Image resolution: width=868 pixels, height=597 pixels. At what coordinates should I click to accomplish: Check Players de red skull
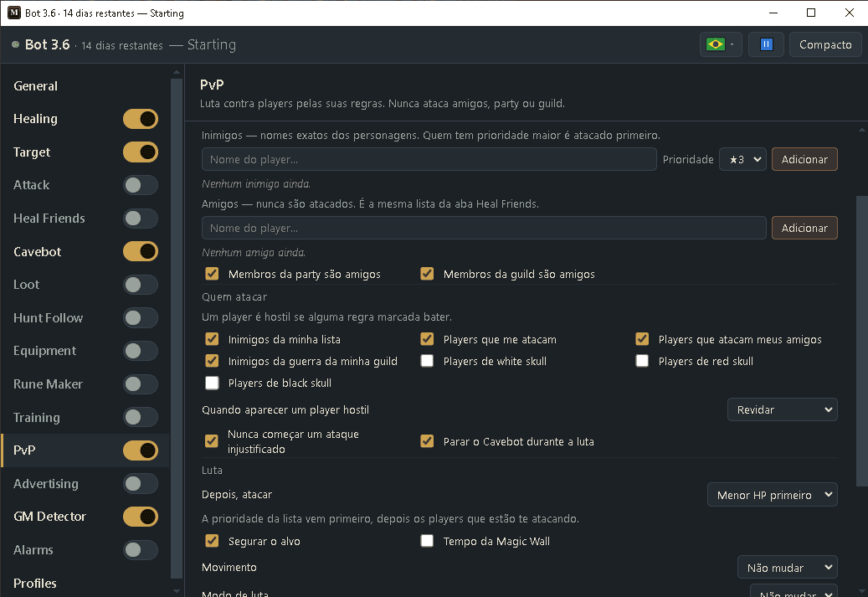(642, 361)
